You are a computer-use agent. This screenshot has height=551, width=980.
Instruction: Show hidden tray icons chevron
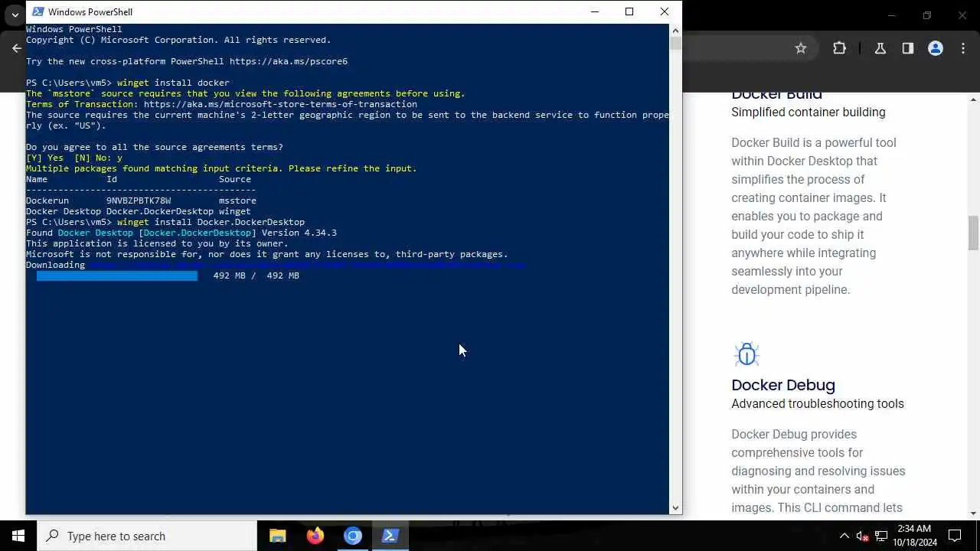844,536
